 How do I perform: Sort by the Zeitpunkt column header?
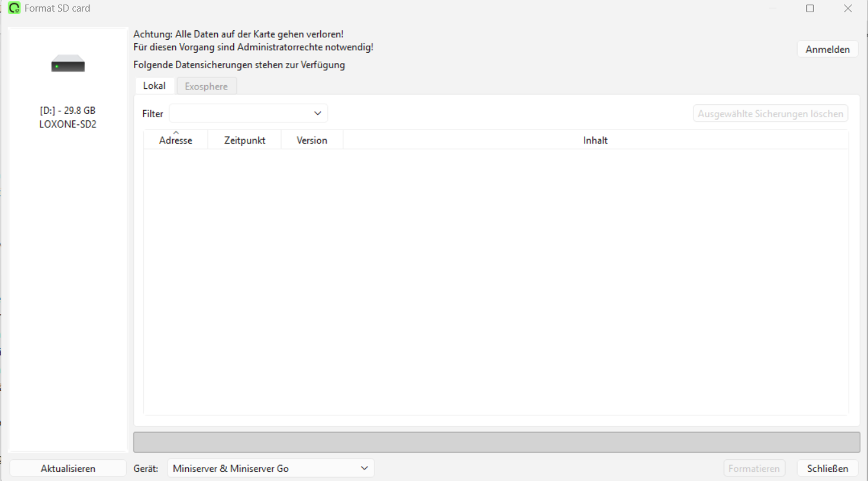click(244, 140)
